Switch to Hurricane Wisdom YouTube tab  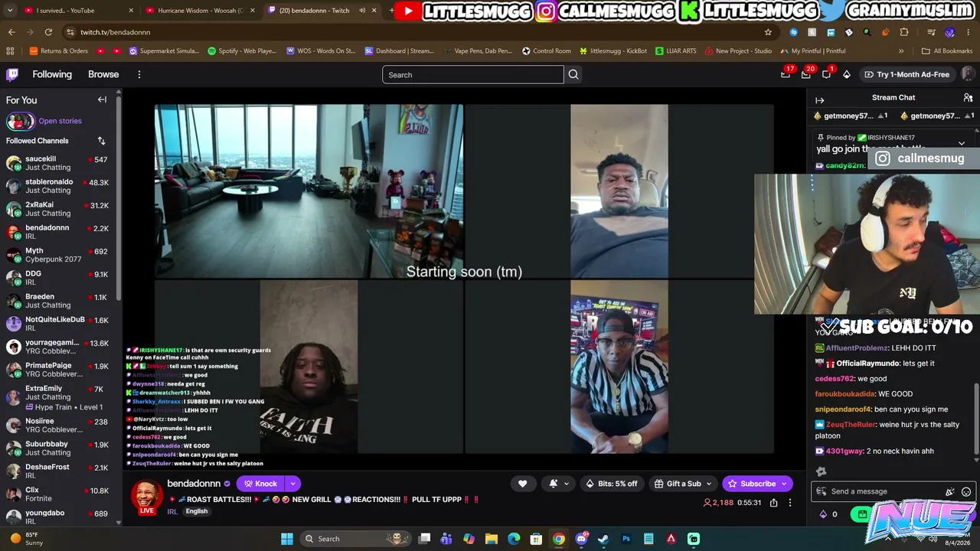point(201,11)
